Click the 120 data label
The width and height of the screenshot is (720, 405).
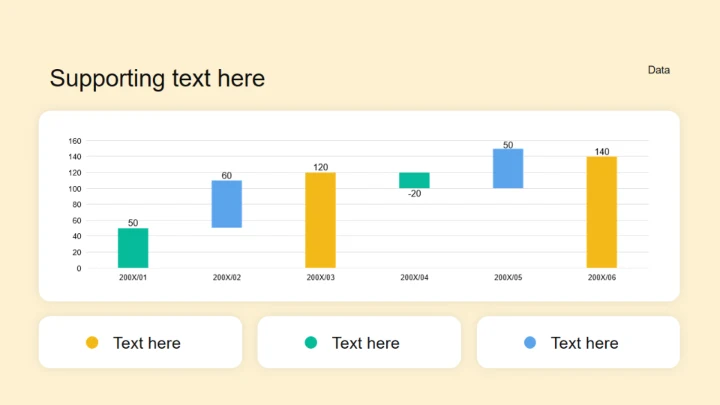coord(321,167)
